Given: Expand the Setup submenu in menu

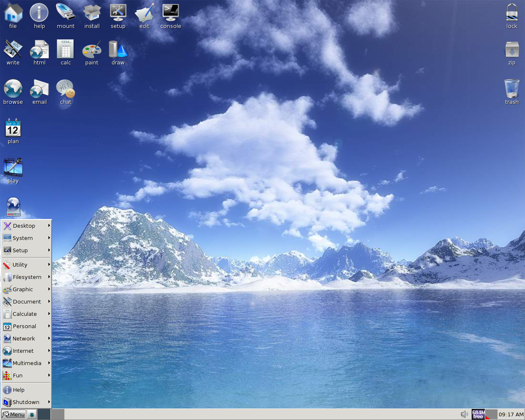Looking at the screenshot, I should [26, 250].
